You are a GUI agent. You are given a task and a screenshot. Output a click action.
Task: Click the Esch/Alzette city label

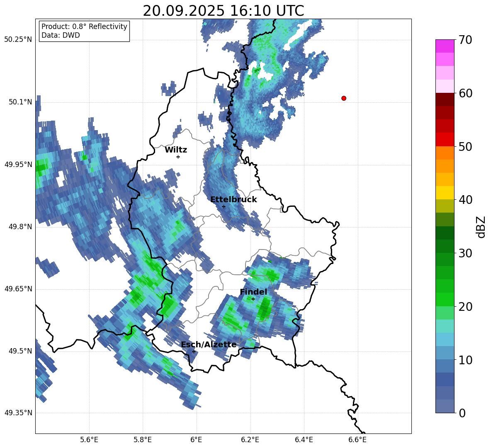point(209,344)
